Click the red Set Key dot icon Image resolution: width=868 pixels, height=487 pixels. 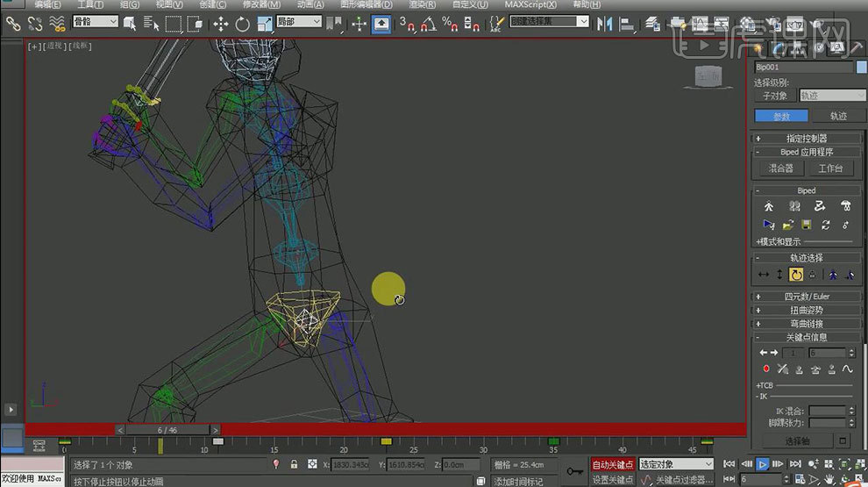pos(766,369)
